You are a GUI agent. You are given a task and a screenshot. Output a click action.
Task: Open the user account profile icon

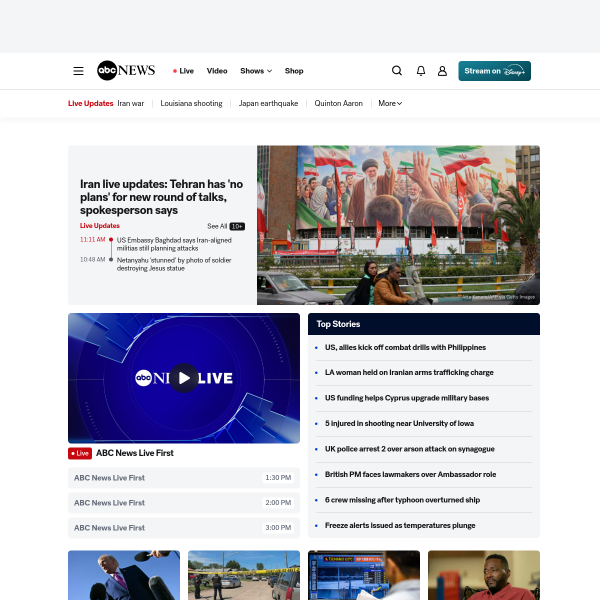pyautogui.click(x=442, y=71)
